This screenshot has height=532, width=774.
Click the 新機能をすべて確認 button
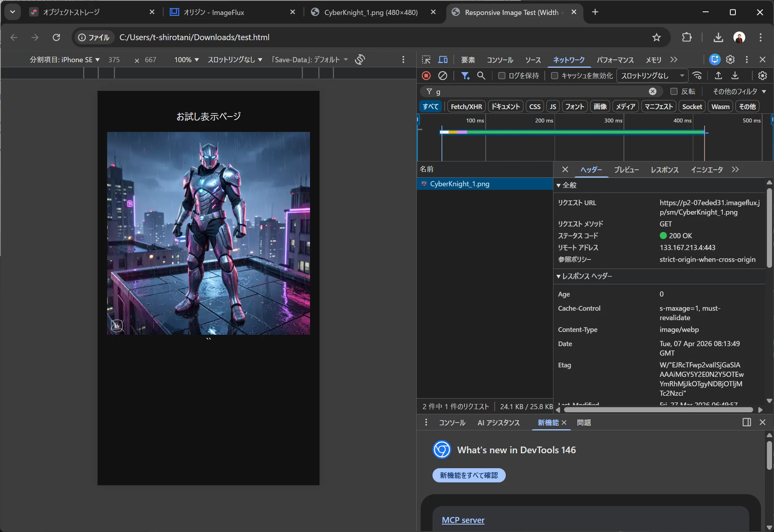coord(469,475)
